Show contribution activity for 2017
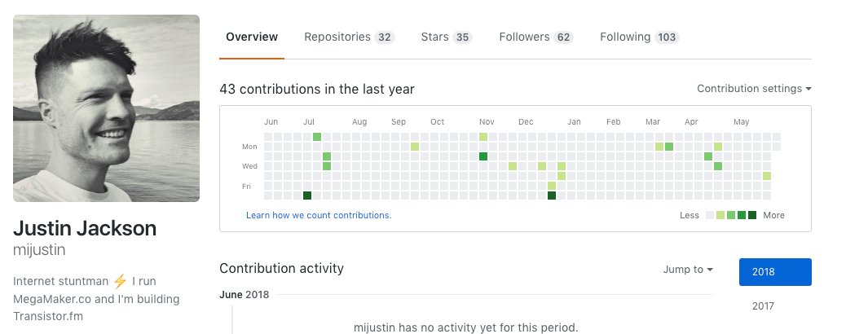This screenshot has width=868, height=334. point(764,306)
